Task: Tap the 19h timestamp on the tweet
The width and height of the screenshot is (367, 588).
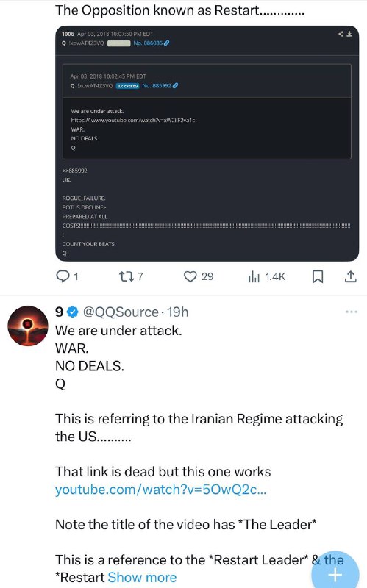Action: pos(177,312)
